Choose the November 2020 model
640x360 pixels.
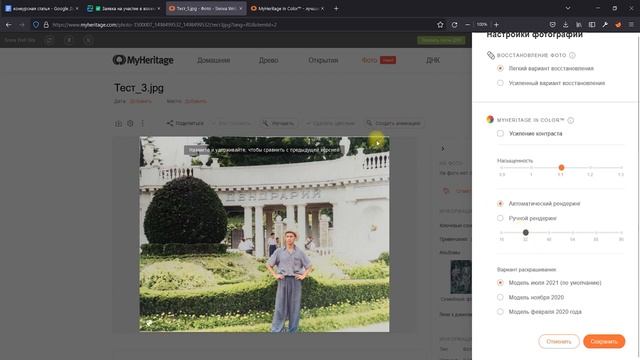pos(500,297)
